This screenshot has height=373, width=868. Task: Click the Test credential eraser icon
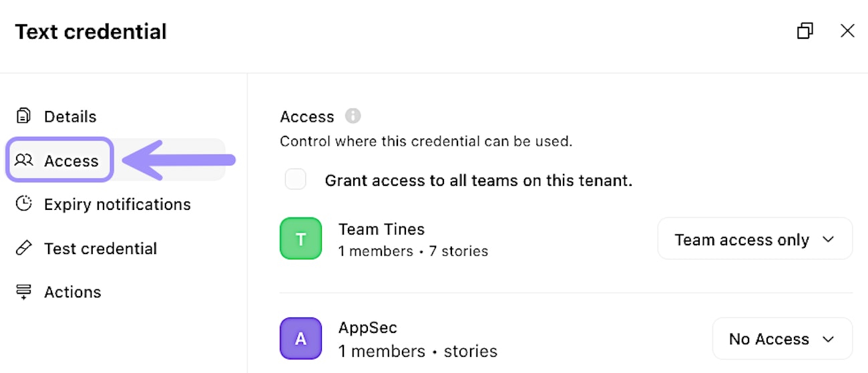click(24, 248)
